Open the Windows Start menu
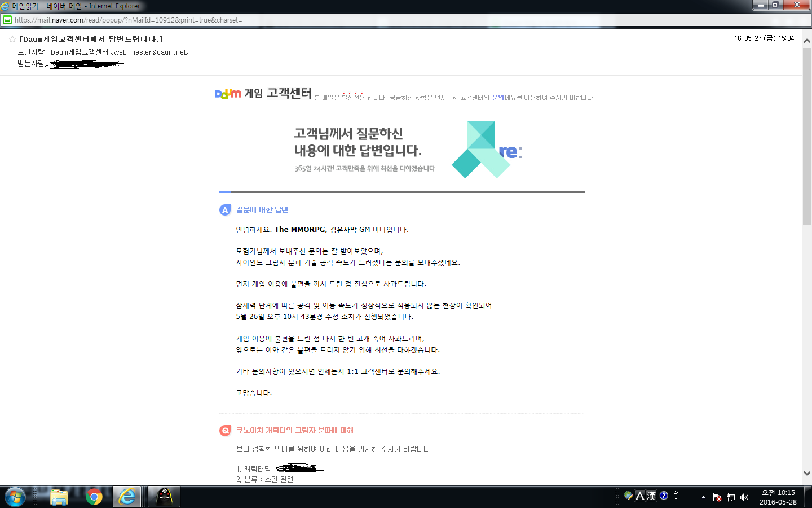This screenshot has height=508, width=812. pyautogui.click(x=15, y=497)
